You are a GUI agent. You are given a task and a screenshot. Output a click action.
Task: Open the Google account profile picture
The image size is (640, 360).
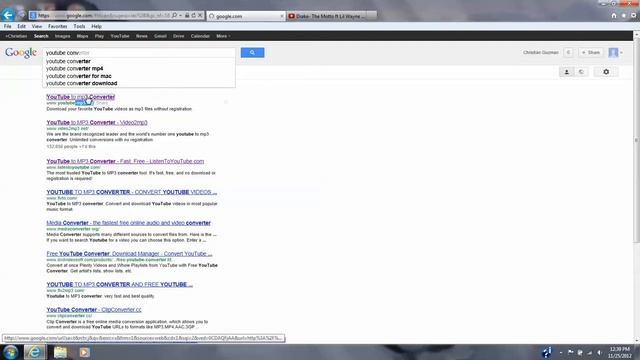[613, 52]
